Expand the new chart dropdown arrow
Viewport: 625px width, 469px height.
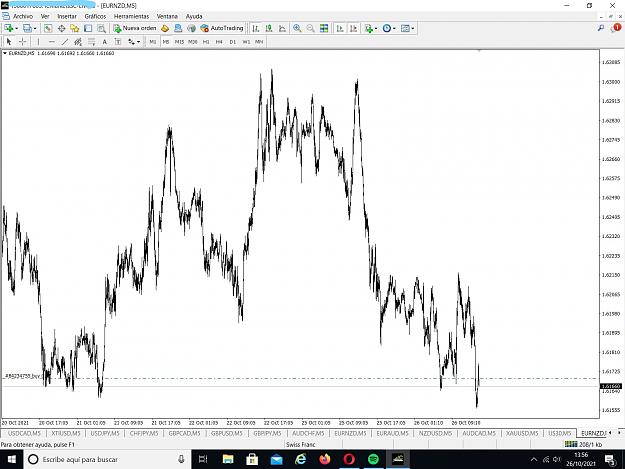pos(16,29)
